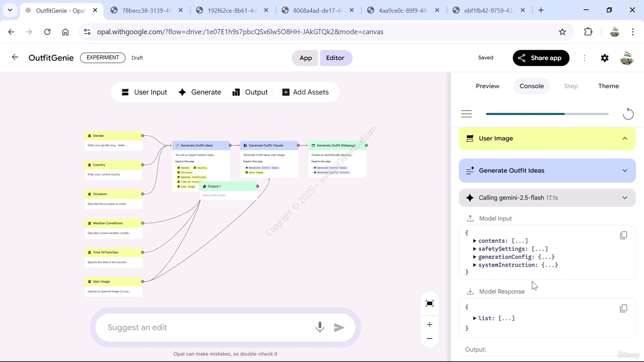Click the Chrome profile avatar in toolbar
Image resolution: width=644 pixels, height=362 pixels.
click(x=614, y=32)
